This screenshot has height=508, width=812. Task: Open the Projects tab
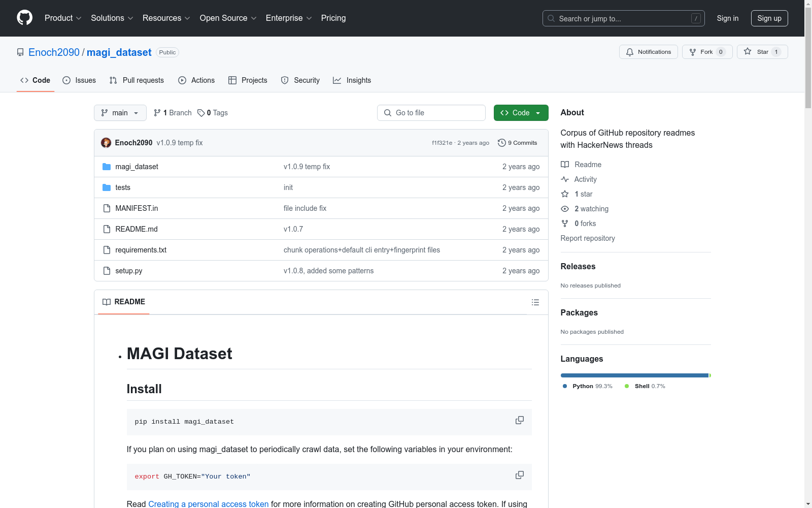pos(248,80)
